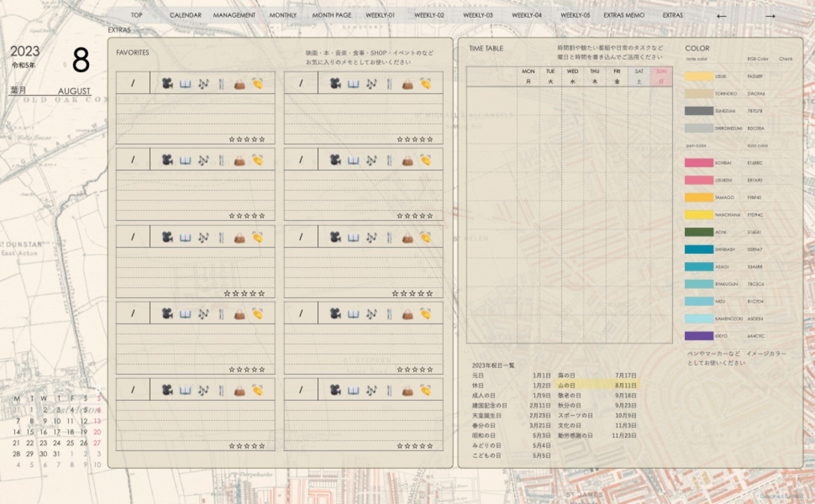Select the handbag icon in bottom-left favorites card
The height and width of the screenshot is (504, 815).
(239, 390)
